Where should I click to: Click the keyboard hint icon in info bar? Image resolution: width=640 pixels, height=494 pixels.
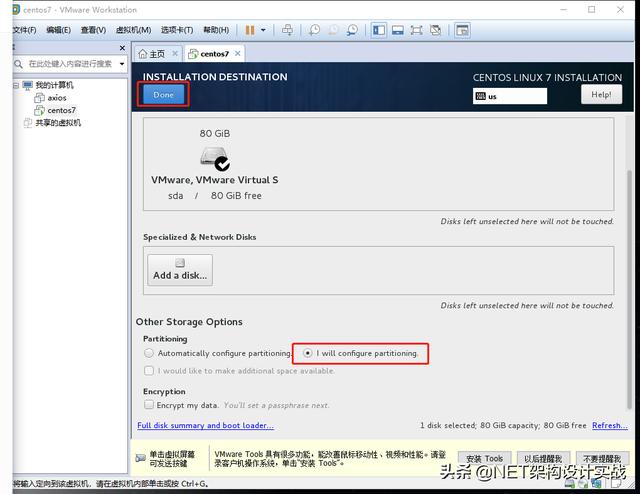(140, 458)
